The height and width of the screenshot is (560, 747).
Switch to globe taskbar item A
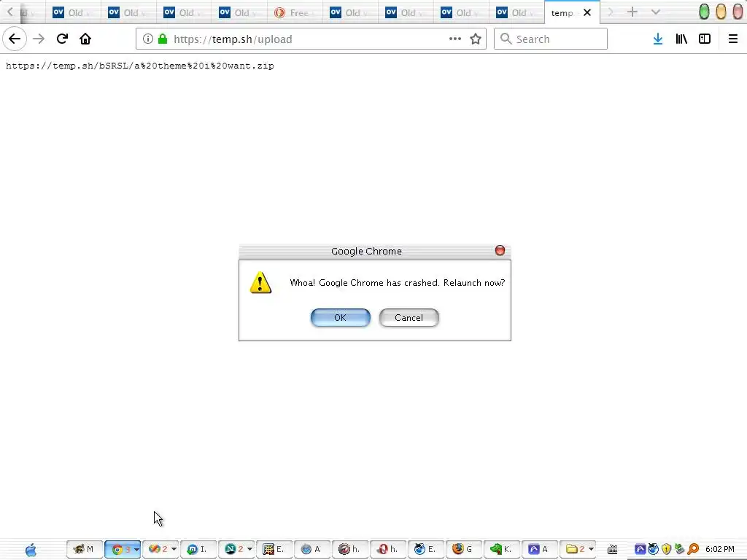[311, 549]
